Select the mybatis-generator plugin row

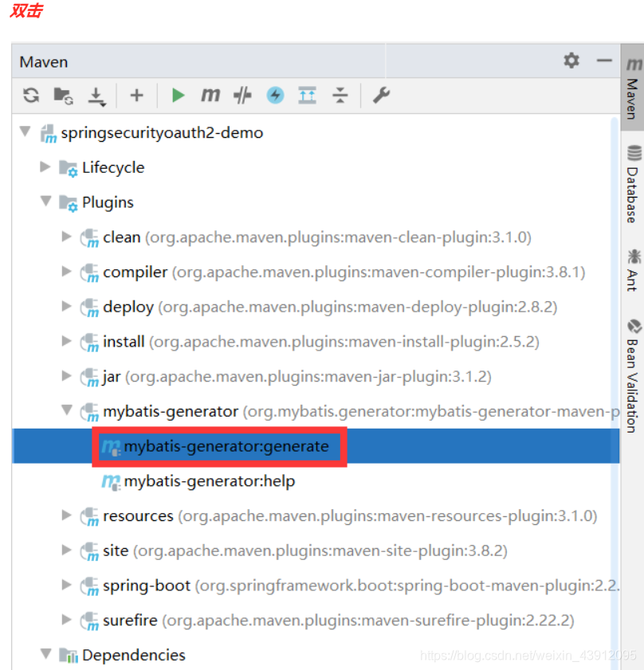click(x=316, y=412)
